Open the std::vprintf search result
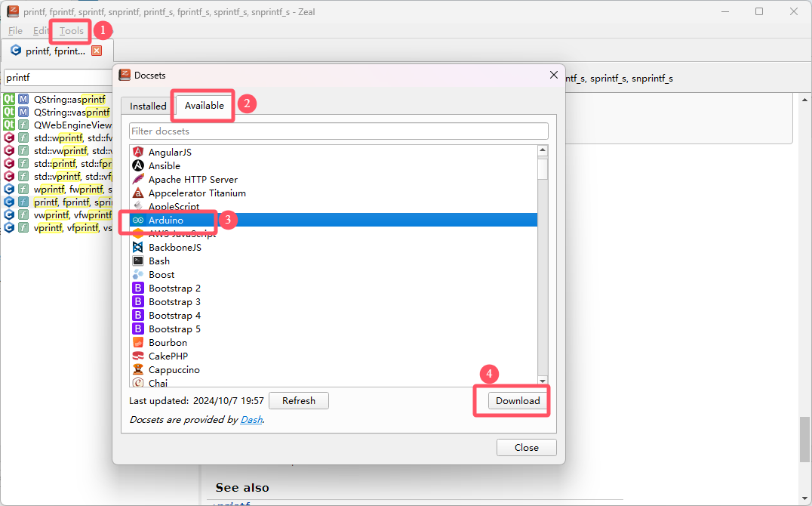 [57, 176]
